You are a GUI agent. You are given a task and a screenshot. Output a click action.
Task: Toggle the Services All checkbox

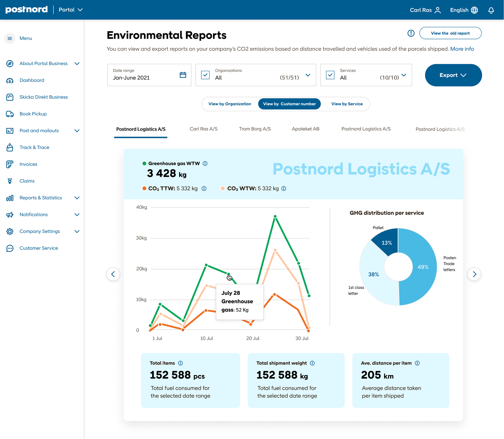[x=330, y=75]
